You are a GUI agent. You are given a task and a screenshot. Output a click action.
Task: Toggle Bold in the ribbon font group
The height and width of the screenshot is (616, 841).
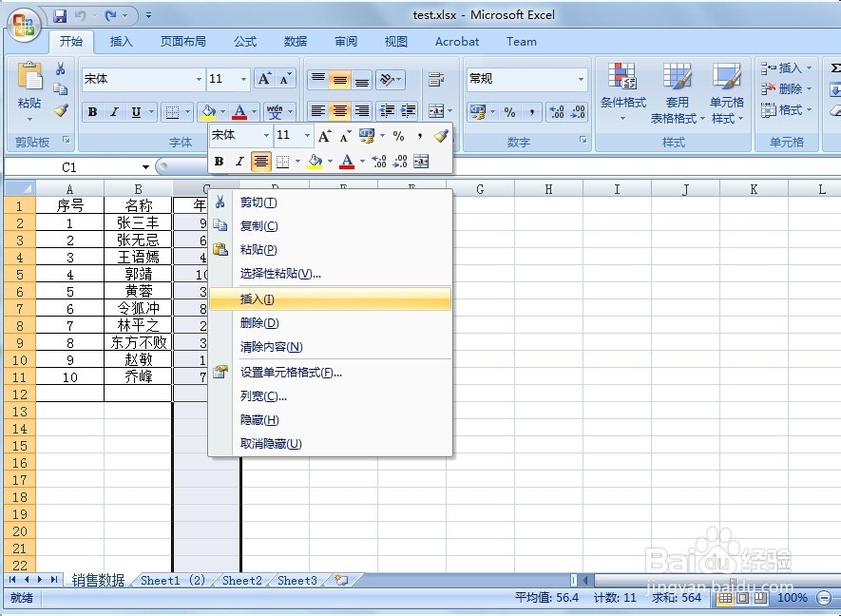(93, 112)
